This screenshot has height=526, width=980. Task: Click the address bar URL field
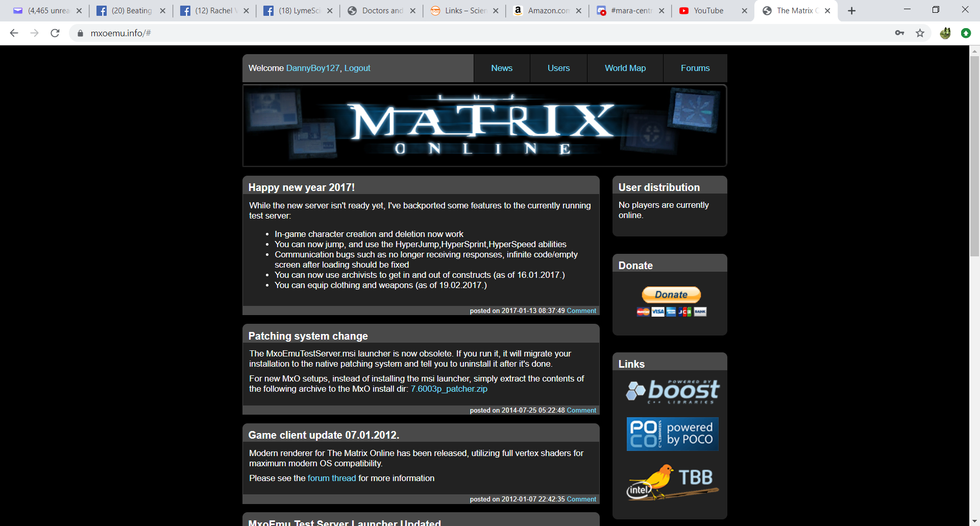459,33
